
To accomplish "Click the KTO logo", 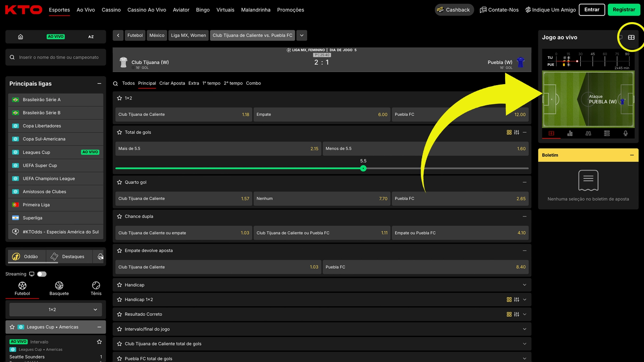I will 23,10.
